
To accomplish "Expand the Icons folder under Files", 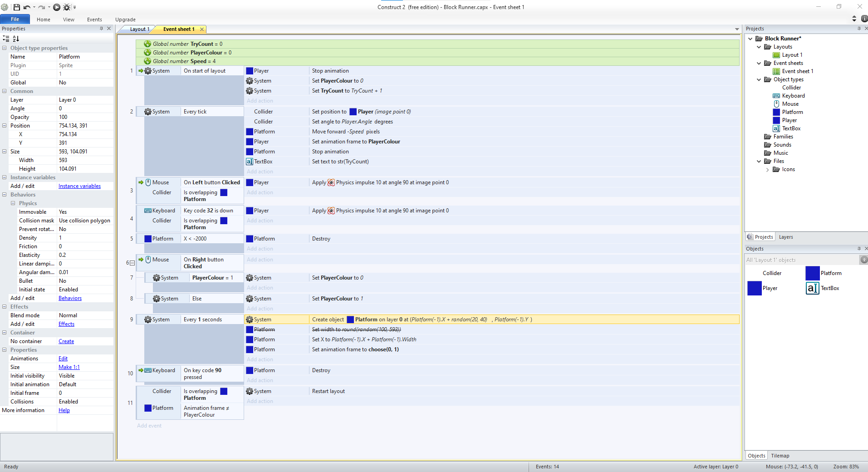I will 767,169.
